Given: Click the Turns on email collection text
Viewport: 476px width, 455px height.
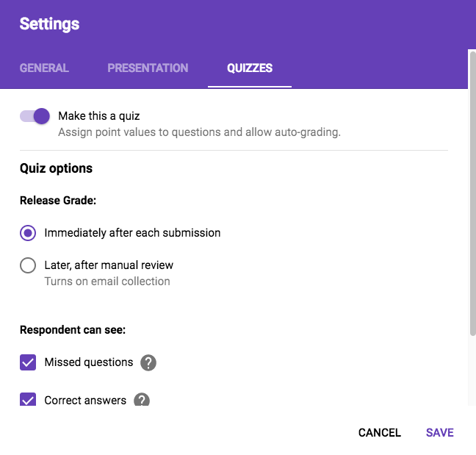Looking at the screenshot, I should click(x=107, y=282).
